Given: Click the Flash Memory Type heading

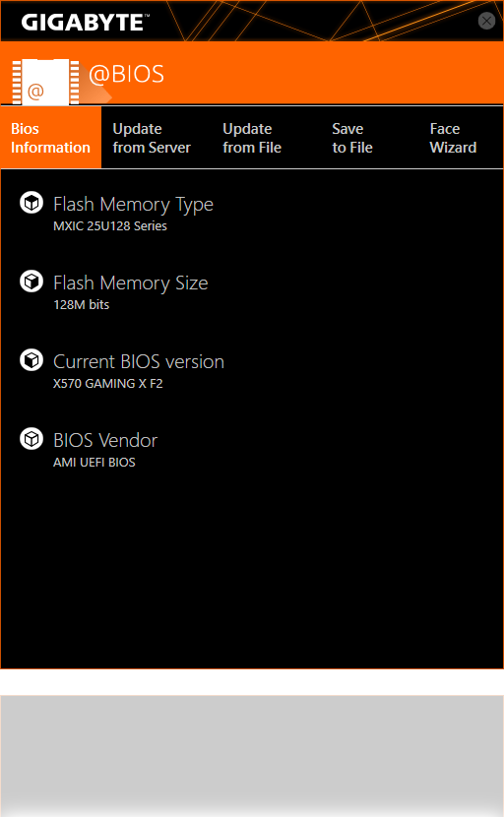Looking at the screenshot, I should (x=134, y=205).
